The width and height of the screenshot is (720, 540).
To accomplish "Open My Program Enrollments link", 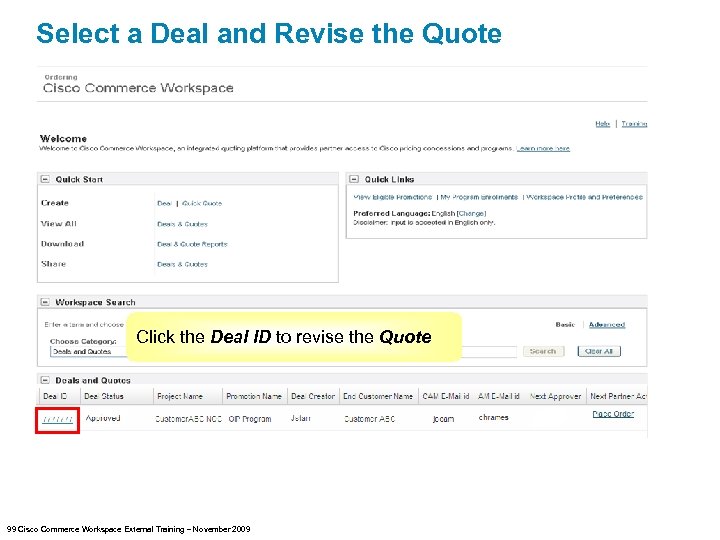I will [479, 197].
